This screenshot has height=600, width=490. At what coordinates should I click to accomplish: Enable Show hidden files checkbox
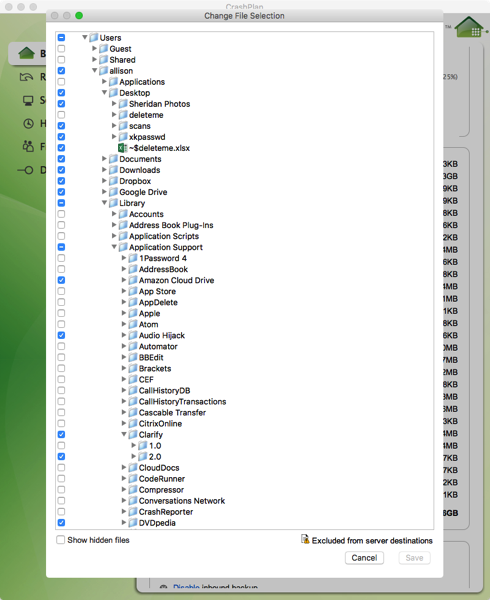[x=60, y=540]
